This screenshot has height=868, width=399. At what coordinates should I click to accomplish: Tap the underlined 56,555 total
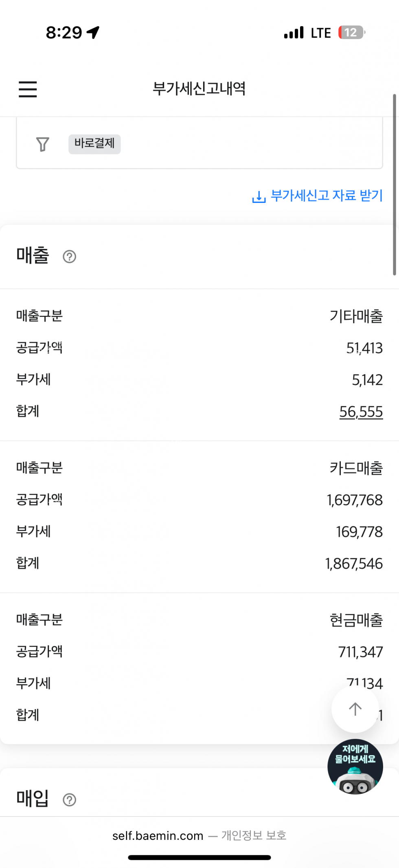click(361, 412)
